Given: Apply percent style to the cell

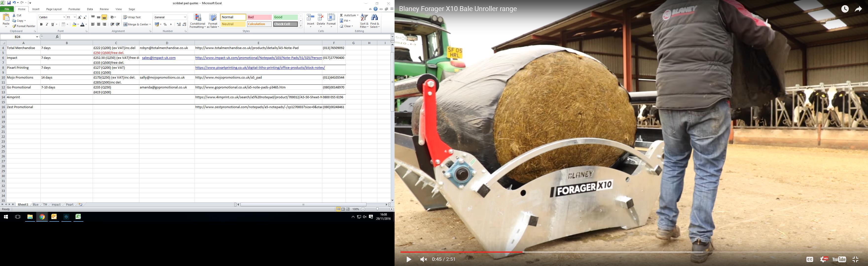Looking at the screenshot, I should pyautogui.click(x=165, y=24).
